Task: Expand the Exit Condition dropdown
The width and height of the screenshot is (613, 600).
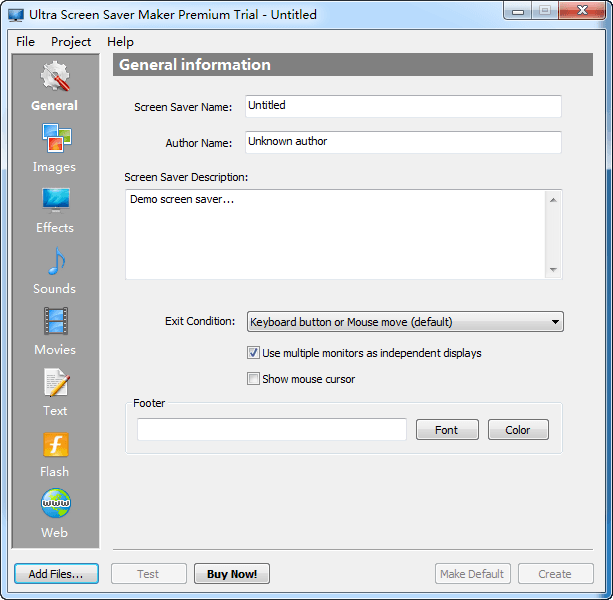Action: (555, 322)
